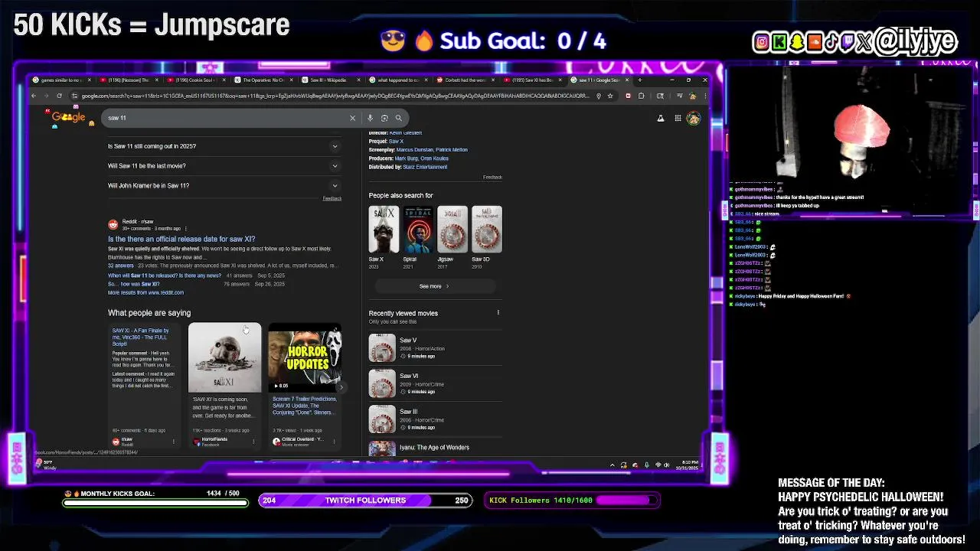Open 'SAW XI - A Fan Finale' Reddit card
This screenshot has height=551, width=980.
pos(144,385)
